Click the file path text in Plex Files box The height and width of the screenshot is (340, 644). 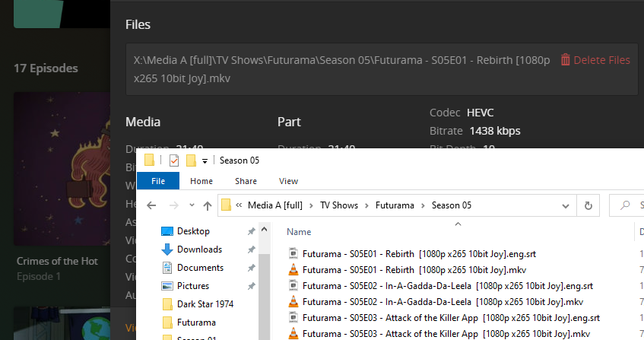coord(341,69)
